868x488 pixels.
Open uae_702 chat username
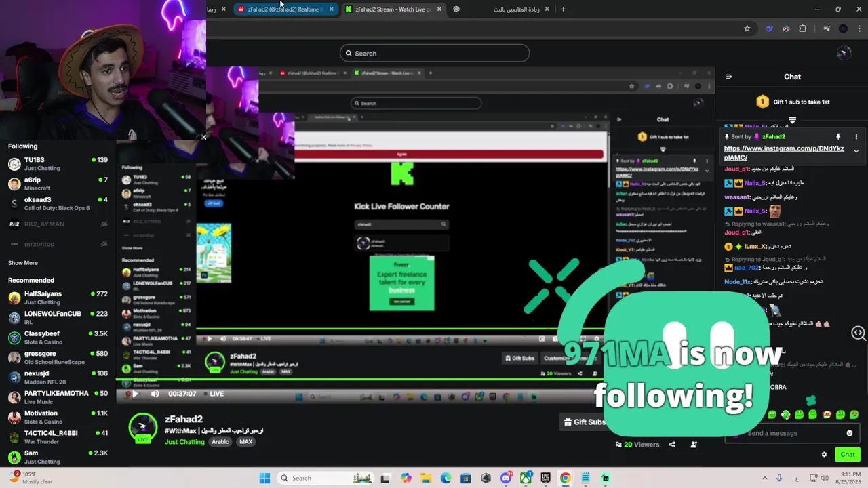(x=747, y=268)
